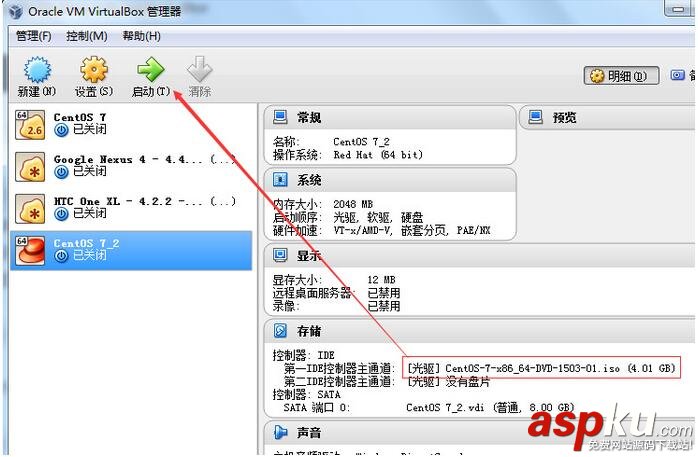Viewport: 698px width, 457px height.
Task: Open the 声音 section header link
Action: tap(309, 432)
